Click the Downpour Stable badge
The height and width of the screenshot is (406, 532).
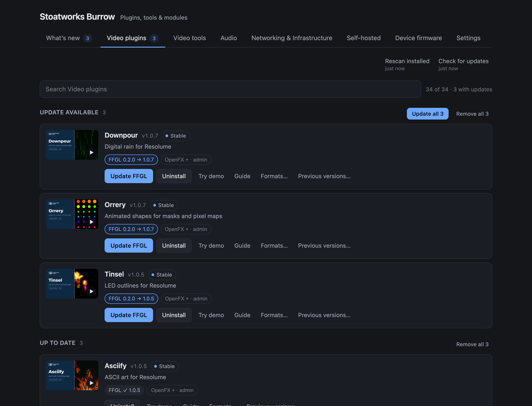pyautogui.click(x=176, y=136)
